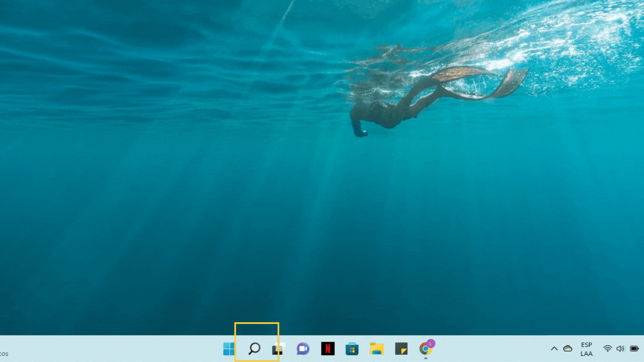Launch the Teams Chat app icon
644x362 pixels.
click(303, 349)
